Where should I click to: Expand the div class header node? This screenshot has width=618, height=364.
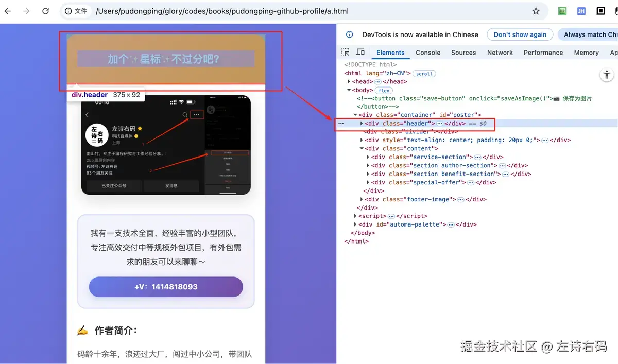click(362, 124)
